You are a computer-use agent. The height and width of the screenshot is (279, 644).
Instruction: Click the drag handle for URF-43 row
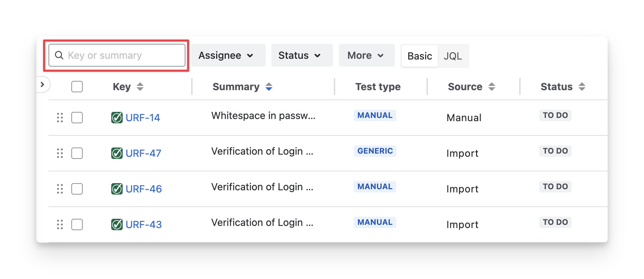60,224
